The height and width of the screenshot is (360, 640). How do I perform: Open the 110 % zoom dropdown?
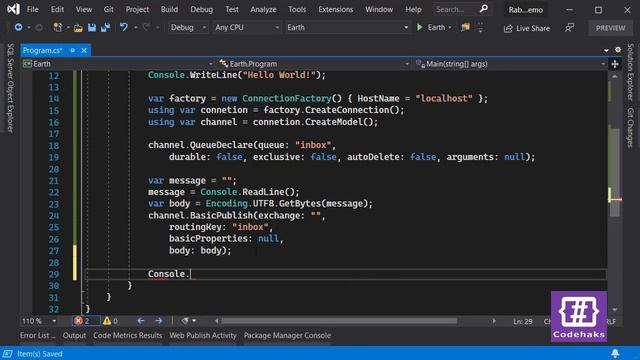click(39, 321)
